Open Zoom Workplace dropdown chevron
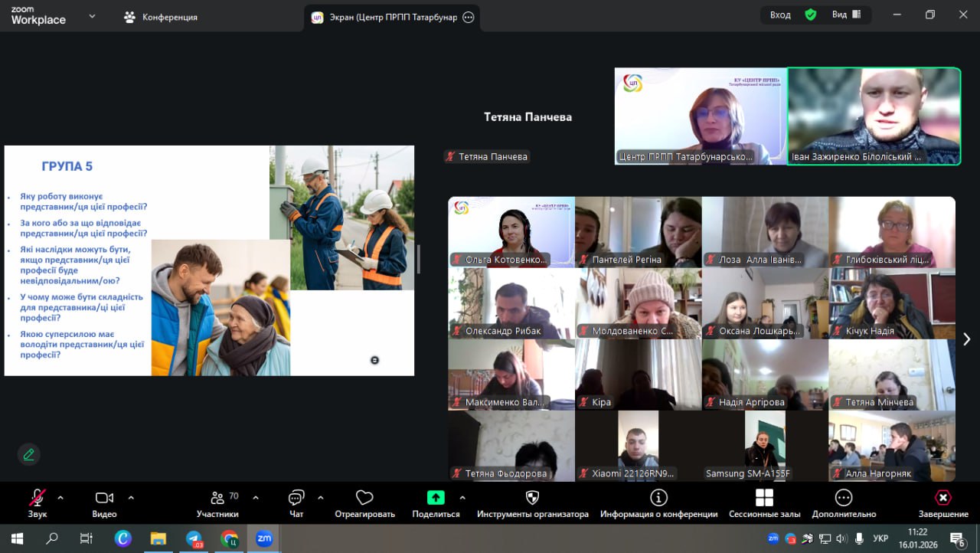980x553 pixels. [x=92, y=16]
